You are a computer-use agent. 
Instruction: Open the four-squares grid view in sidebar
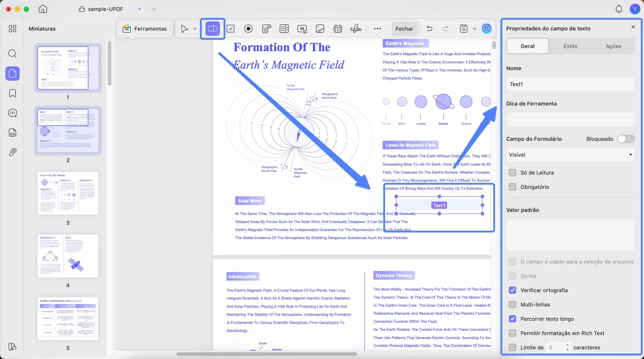(12, 28)
